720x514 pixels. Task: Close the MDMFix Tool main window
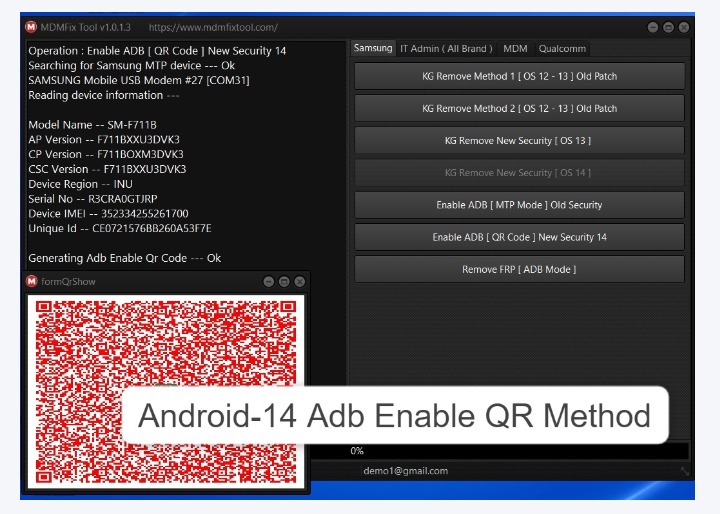point(683,27)
